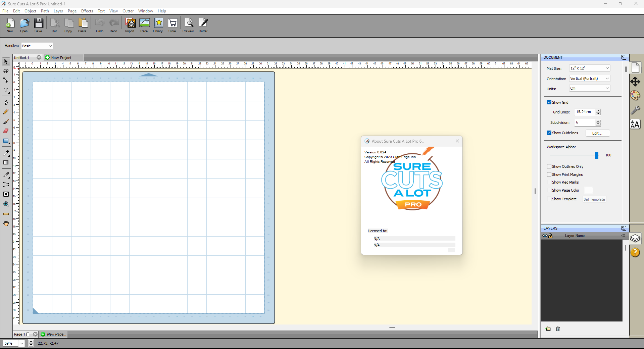Click the yellow Help question mark icon
This screenshot has width=644, height=349.
click(635, 252)
